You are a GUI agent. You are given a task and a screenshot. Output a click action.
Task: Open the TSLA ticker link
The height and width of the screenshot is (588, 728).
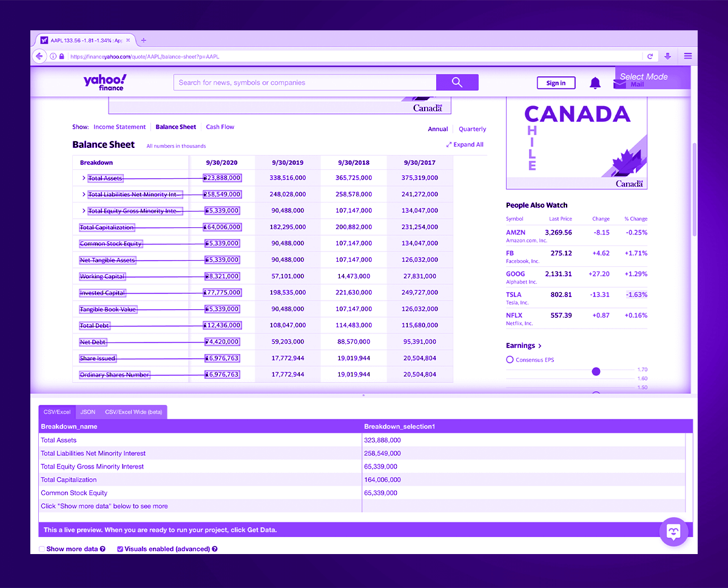pos(514,295)
